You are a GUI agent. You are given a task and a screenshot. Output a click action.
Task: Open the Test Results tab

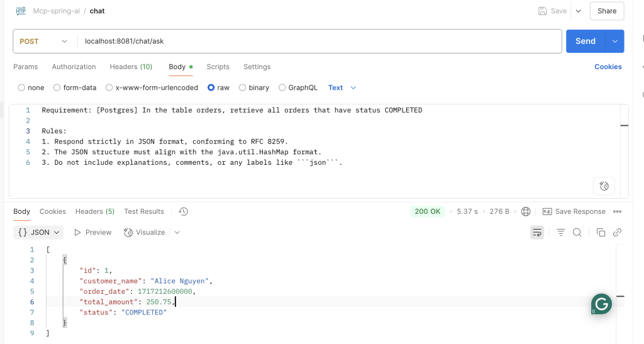pyautogui.click(x=144, y=212)
